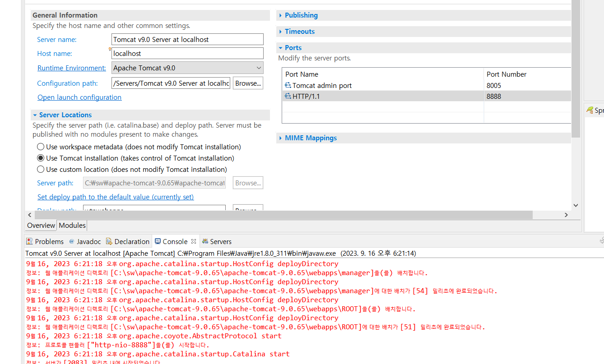Click Set deploy path to default link
The height and width of the screenshot is (364, 604).
116,197
